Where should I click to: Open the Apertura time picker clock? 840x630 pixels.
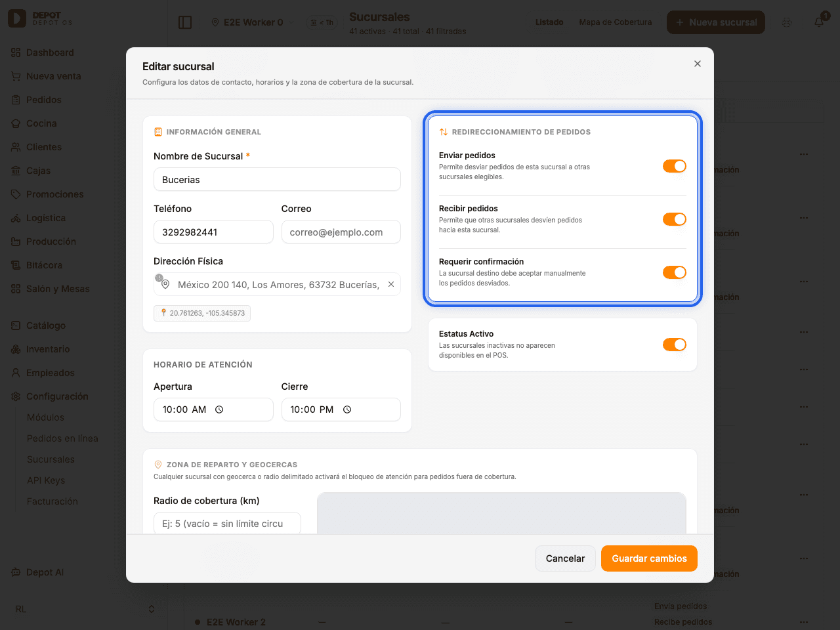pyautogui.click(x=220, y=409)
